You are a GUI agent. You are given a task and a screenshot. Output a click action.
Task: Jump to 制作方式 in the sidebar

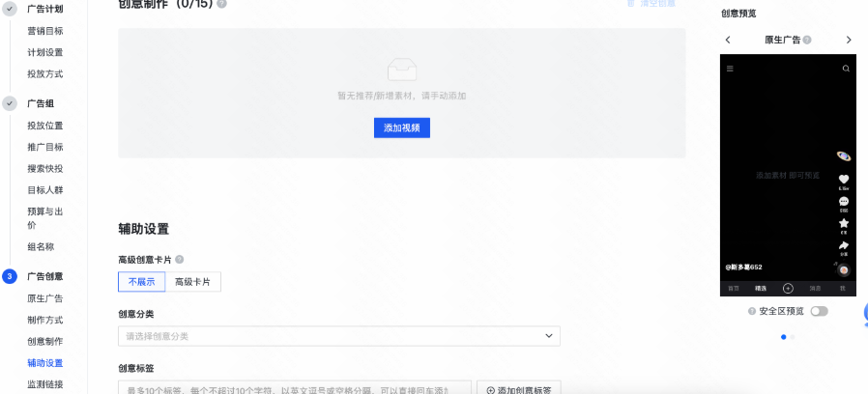point(45,321)
